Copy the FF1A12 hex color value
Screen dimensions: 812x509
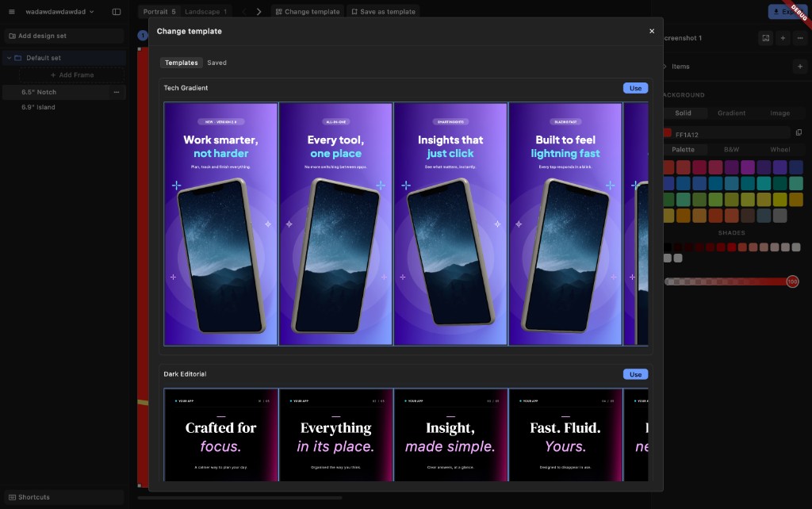pyautogui.click(x=799, y=132)
